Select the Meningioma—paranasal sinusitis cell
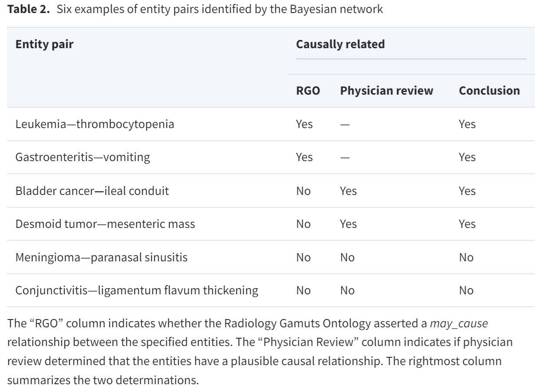 (x=102, y=258)
